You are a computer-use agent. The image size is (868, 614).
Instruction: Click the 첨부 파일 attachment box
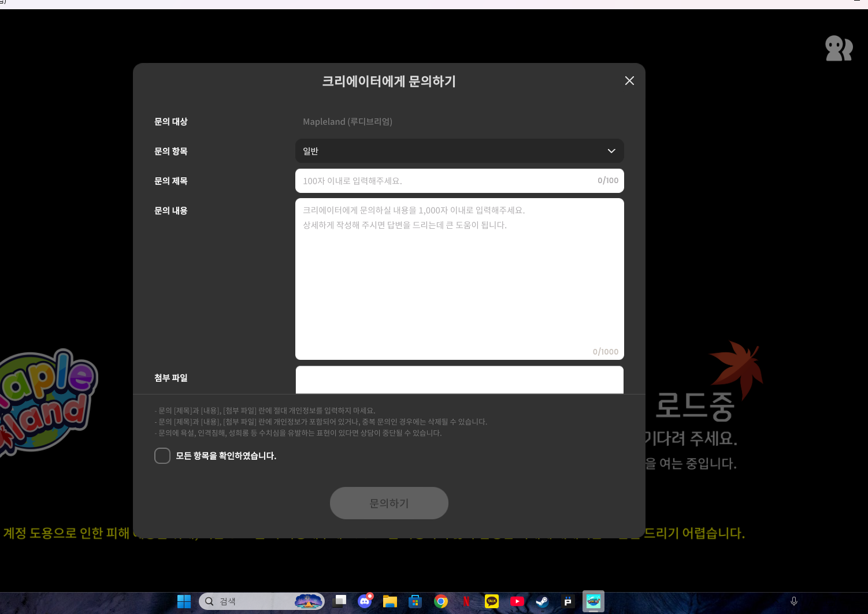click(459, 379)
